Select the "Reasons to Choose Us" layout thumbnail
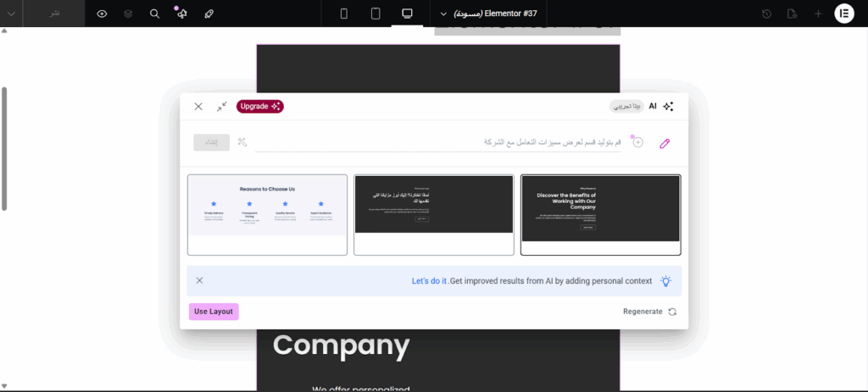The height and width of the screenshot is (392, 868). [267, 214]
